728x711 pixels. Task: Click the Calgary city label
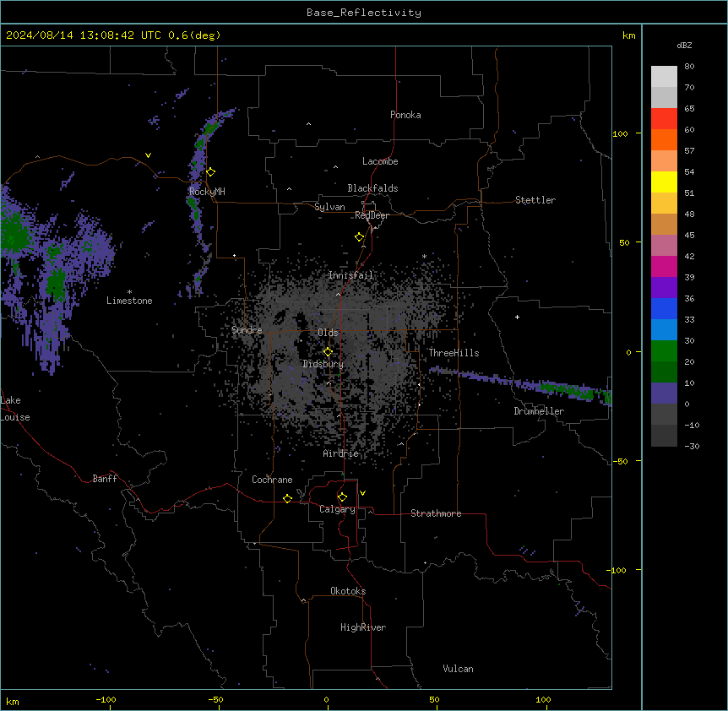click(x=337, y=509)
